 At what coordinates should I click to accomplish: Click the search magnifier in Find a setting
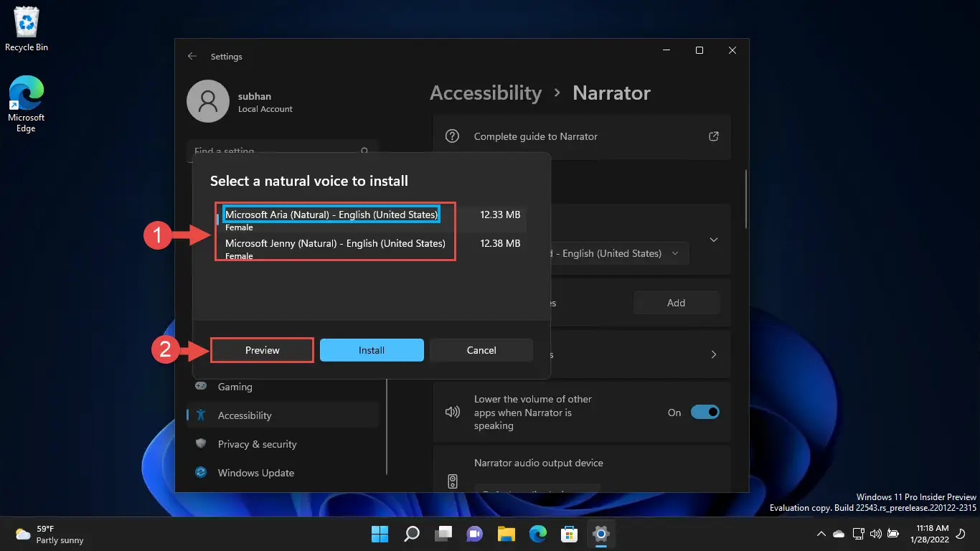364,151
